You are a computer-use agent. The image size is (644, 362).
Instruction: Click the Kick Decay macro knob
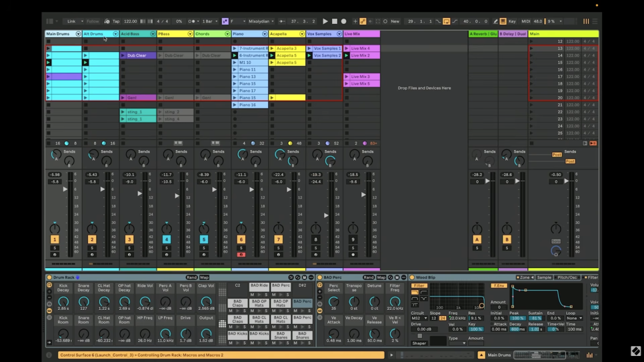click(x=63, y=302)
